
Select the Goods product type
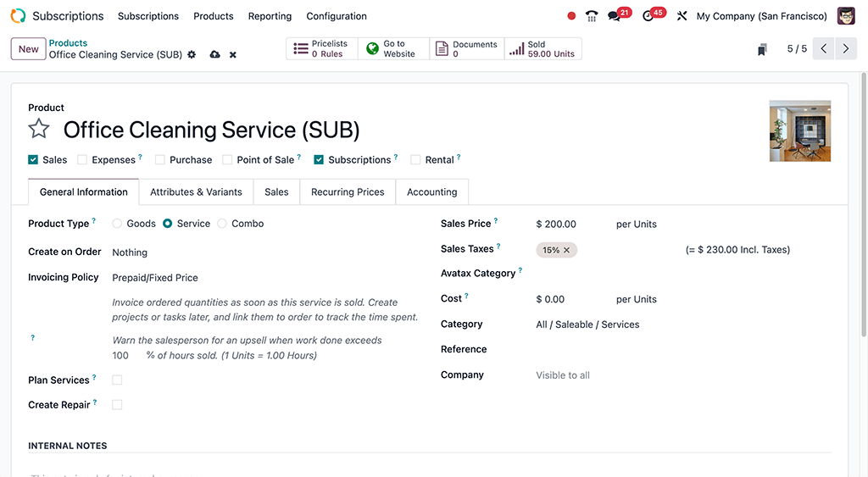coord(117,224)
